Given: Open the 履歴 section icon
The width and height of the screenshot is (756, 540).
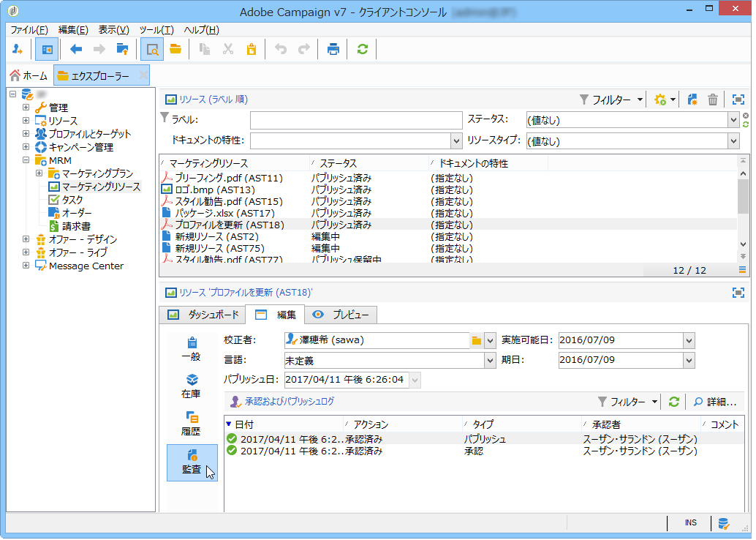Looking at the screenshot, I should [192, 423].
